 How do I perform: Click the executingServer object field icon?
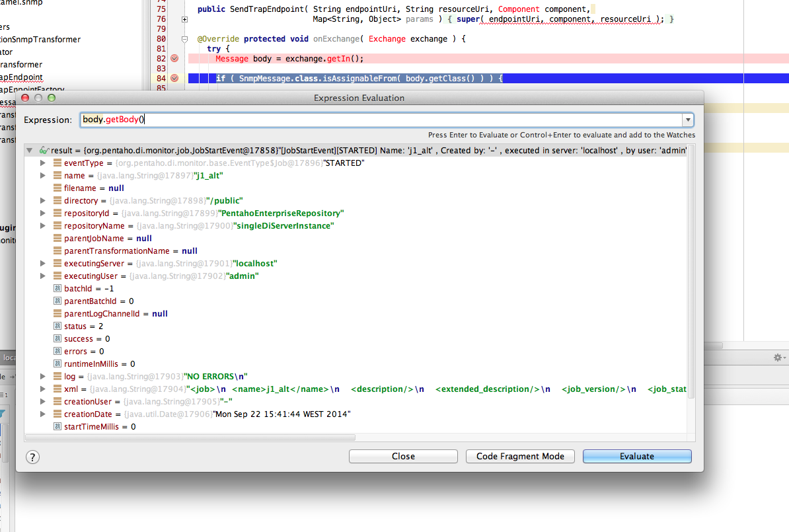(x=57, y=263)
